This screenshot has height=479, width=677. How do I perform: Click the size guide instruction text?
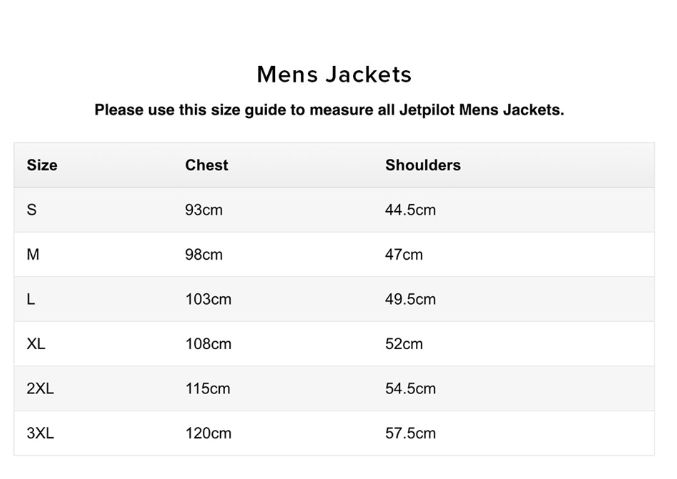tap(329, 110)
